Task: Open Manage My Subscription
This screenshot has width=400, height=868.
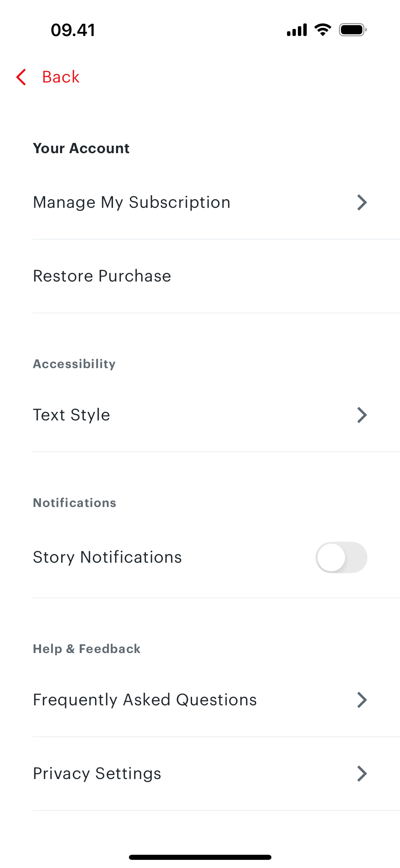Action: coord(132,202)
